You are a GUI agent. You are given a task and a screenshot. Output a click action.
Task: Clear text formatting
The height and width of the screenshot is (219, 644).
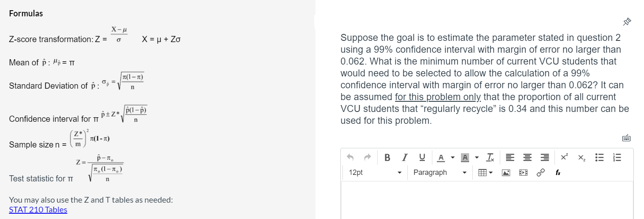(490, 157)
